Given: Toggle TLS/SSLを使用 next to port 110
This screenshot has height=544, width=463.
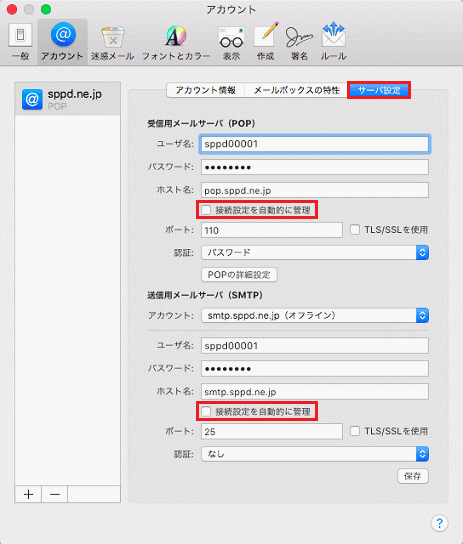Looking at the screenshot, I should point(355,230).
